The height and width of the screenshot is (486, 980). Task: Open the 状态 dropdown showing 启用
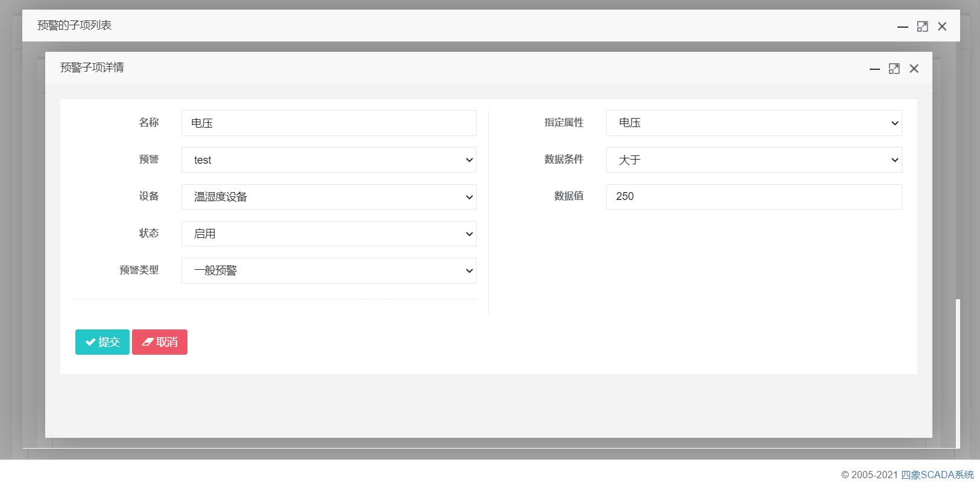pyautogui.click(x=328, y=234)
